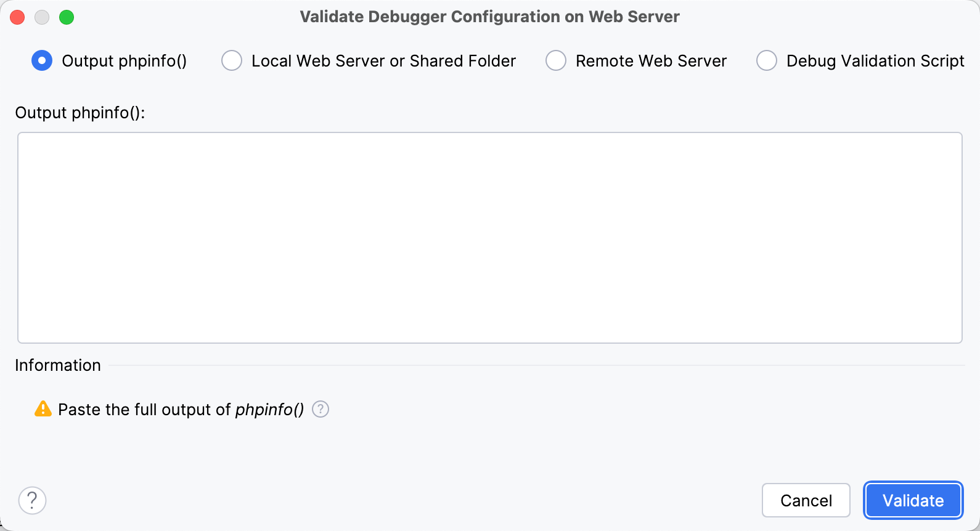The image size is (980, 531).
Task: Click the bottom-left help question mark icon
Action: click(x=33, y=500)
